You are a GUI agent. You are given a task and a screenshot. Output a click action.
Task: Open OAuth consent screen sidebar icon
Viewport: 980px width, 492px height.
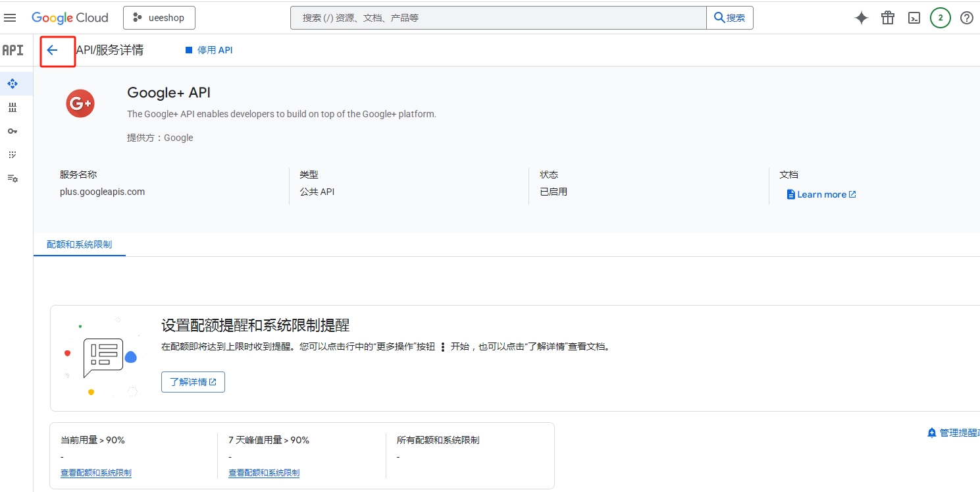pos(13,155)
